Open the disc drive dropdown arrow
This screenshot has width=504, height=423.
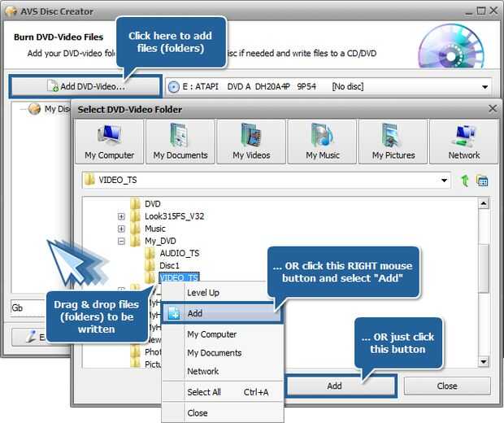(x=484, y=87)
